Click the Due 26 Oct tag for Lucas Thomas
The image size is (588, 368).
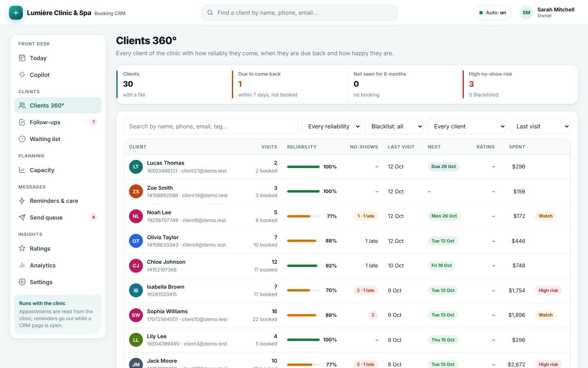pos(443,167)
